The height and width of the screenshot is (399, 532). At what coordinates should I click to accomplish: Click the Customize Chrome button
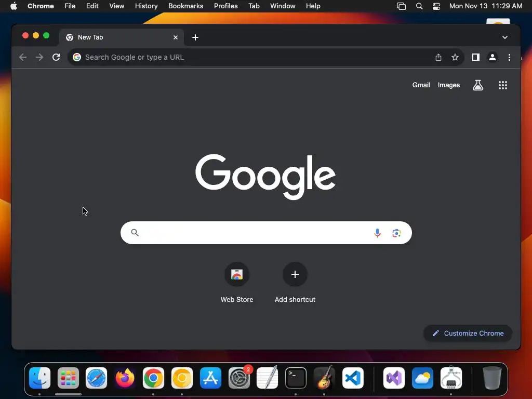point(468,333)
